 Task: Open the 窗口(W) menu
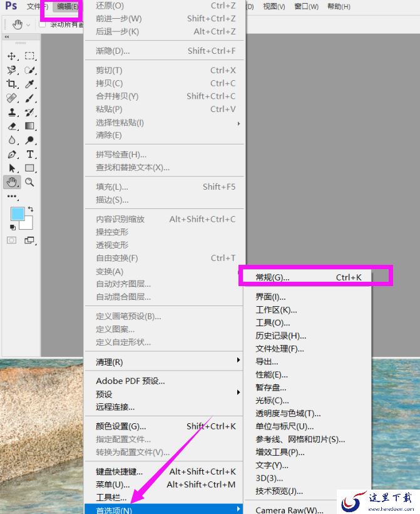306,6
